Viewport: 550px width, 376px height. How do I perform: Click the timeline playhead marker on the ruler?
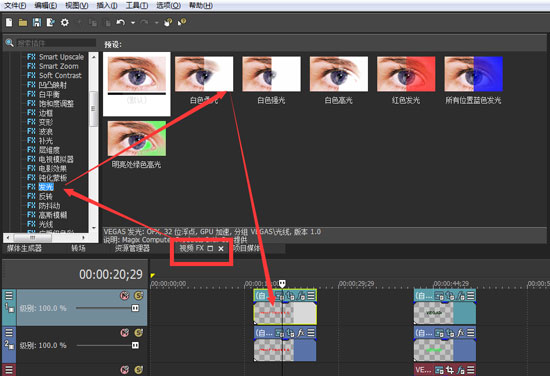click(x=282, y=283)
